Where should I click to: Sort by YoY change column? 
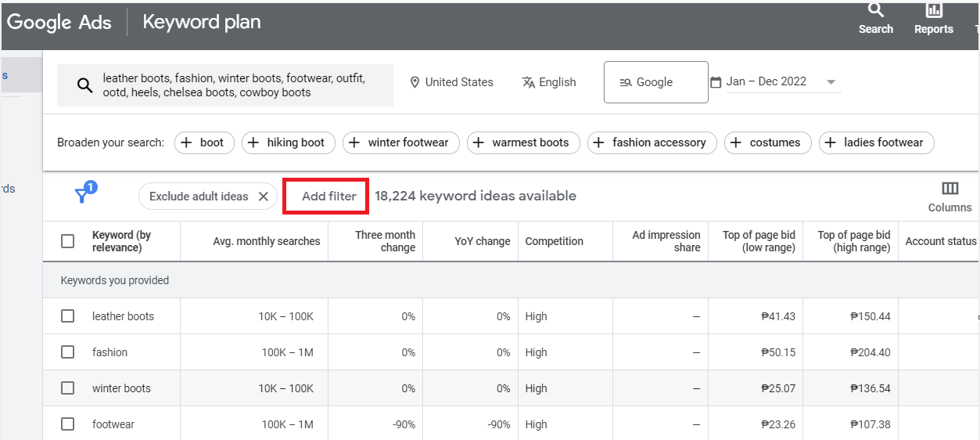[483, 241]
